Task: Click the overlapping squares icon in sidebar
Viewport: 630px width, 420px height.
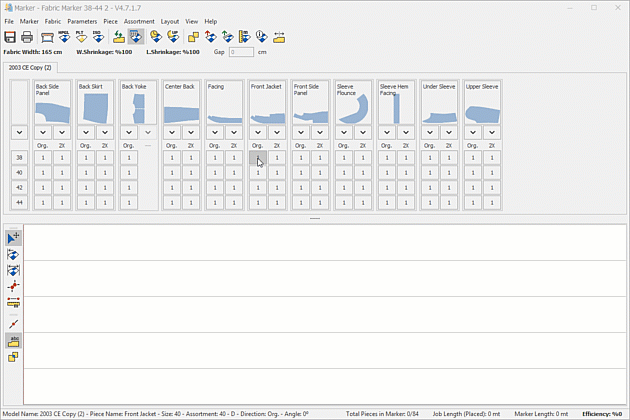Action: tap(14, 356)
